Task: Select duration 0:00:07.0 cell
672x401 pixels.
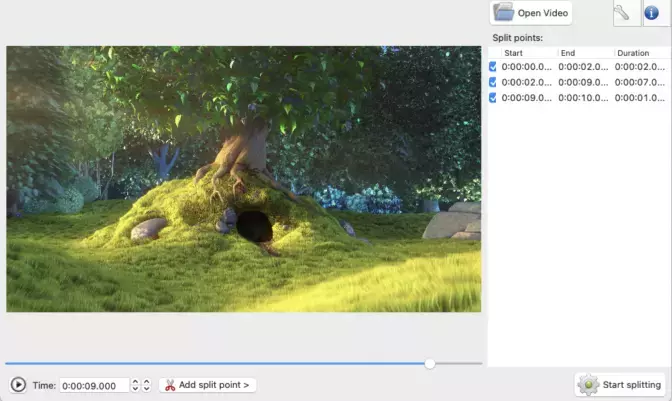Action: [639, 82]
